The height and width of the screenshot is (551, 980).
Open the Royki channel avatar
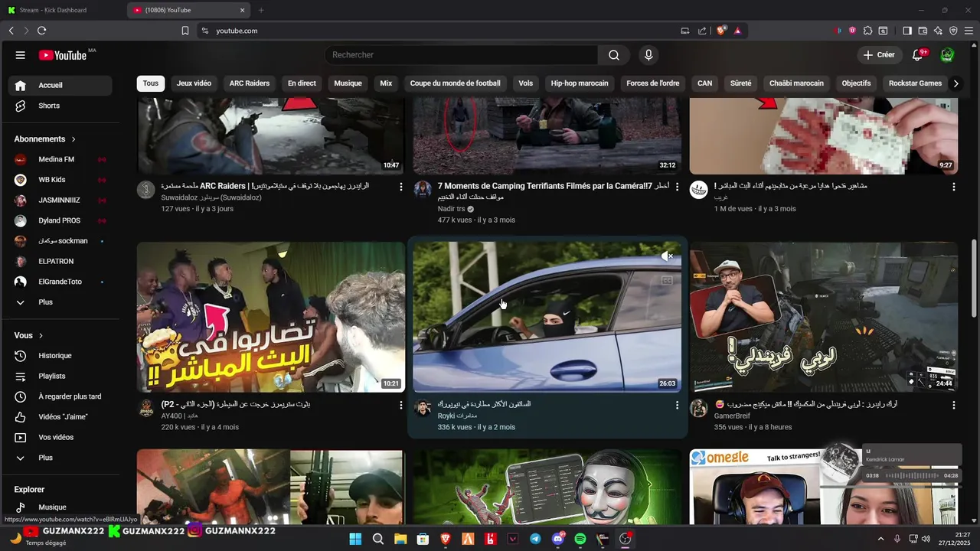(423, 408)
